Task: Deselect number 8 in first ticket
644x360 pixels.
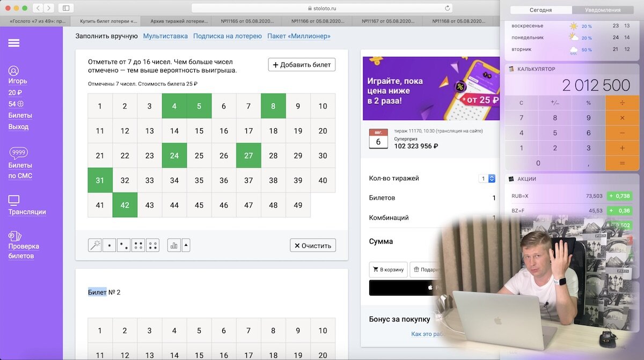Action: point(273,106)
